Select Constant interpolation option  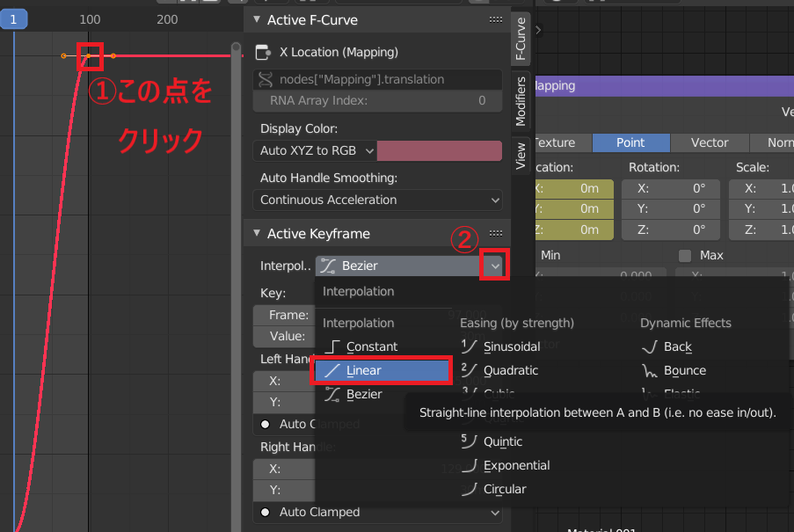pos(372,346)
